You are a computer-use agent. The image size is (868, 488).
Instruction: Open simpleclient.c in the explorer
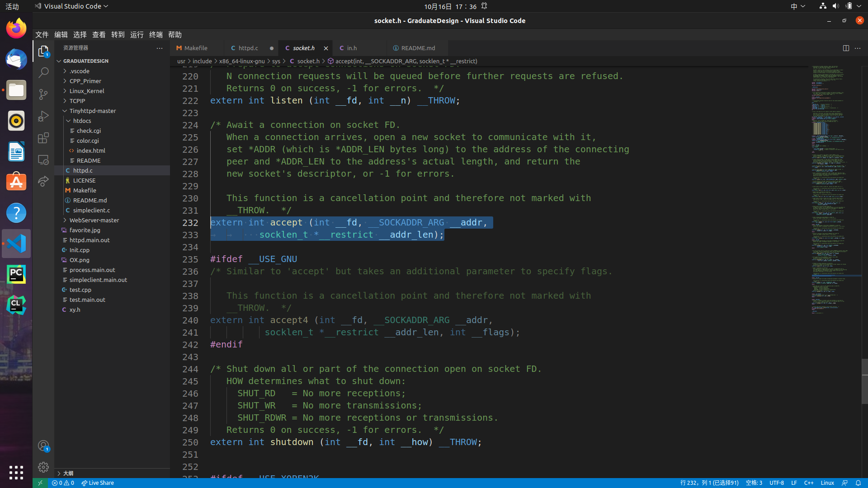91,210
